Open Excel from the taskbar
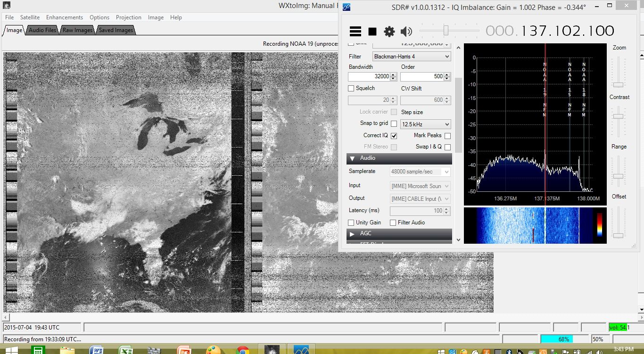This screenshot has height=354, width=644. 125,350
